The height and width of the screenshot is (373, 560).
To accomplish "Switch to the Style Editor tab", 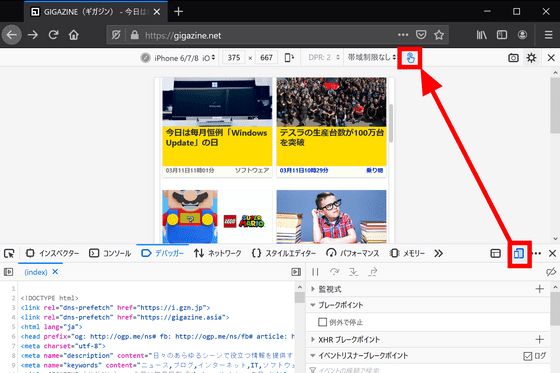I will pos(284,253).
